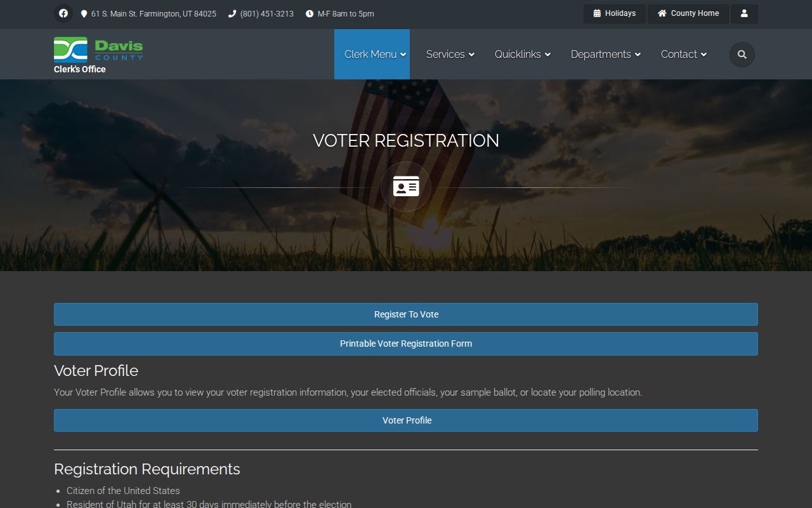Click the calendar icon on Holidays button

pos(597,13)
